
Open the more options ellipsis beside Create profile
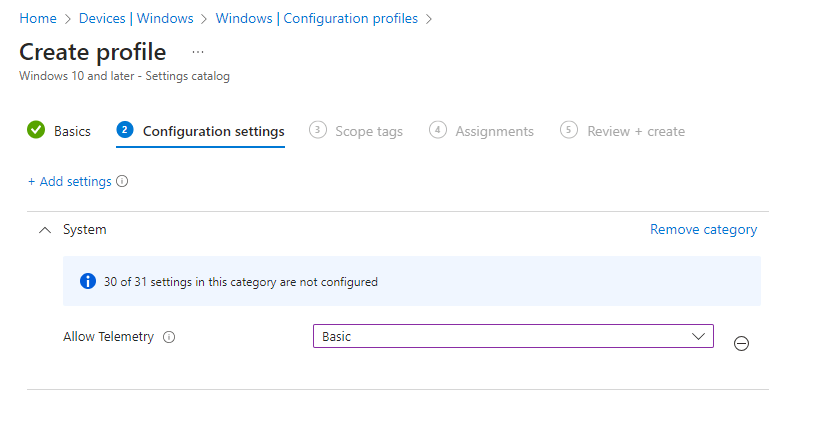[x=198, y=52]
